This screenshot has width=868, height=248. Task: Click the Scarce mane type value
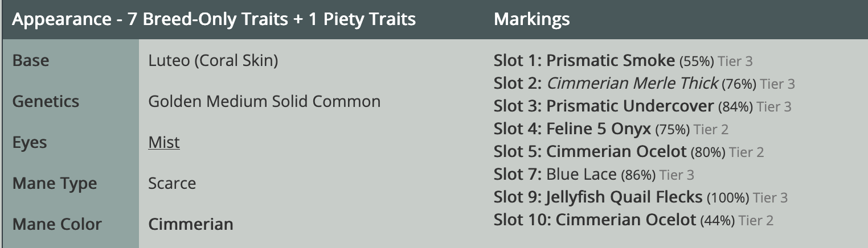(172, 183)
